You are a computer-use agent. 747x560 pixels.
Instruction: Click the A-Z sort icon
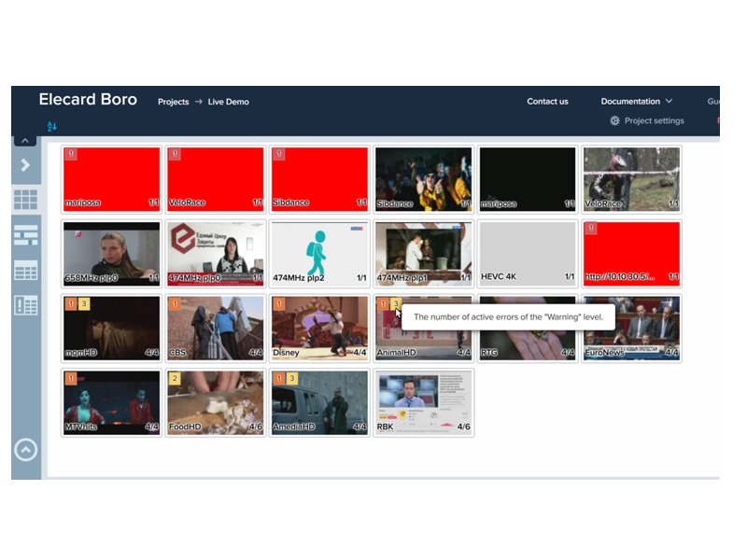(x=52, y=126)
